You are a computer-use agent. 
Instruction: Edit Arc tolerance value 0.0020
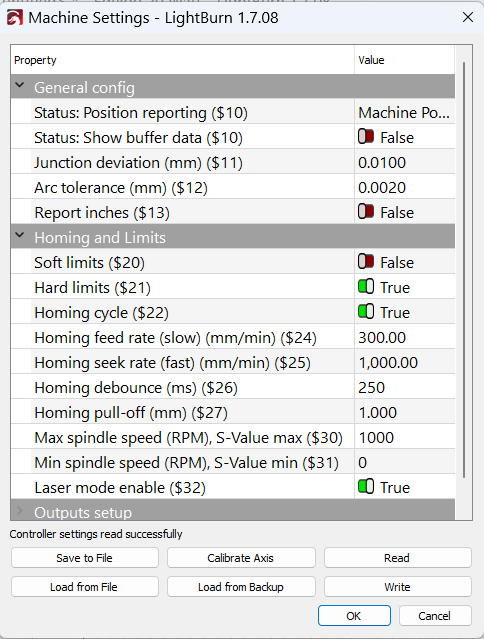(x=404, y=187)
